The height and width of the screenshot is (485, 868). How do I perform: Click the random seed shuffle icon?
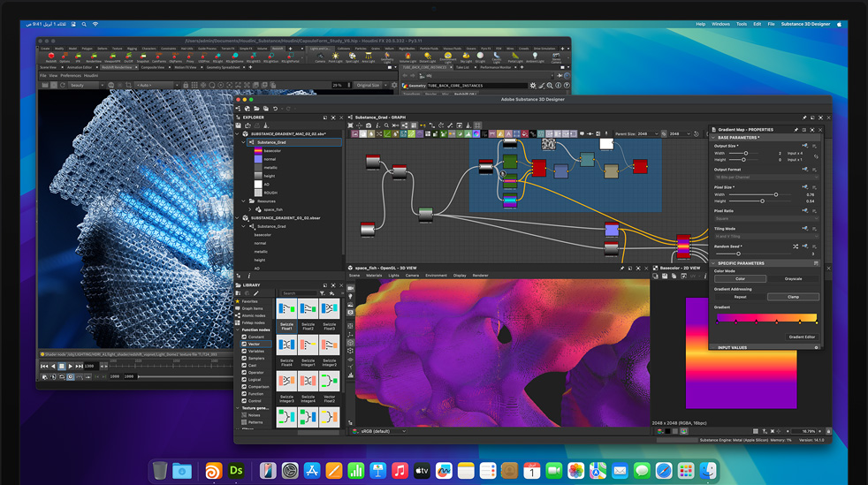[796, 246]
